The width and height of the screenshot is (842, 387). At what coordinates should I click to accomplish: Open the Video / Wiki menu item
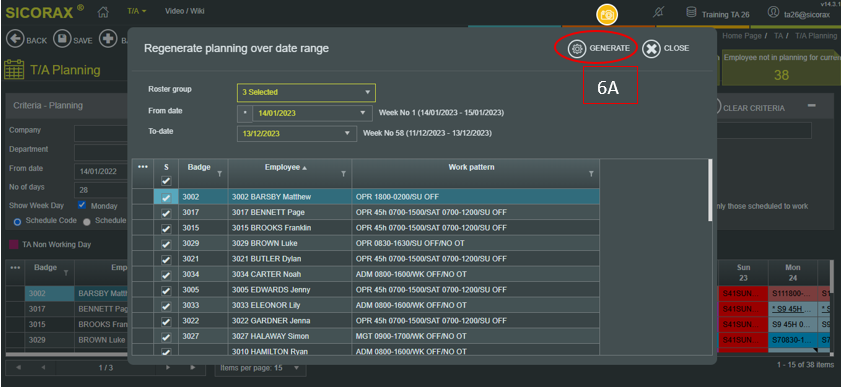pyautogui.click(x=185, y=11)
